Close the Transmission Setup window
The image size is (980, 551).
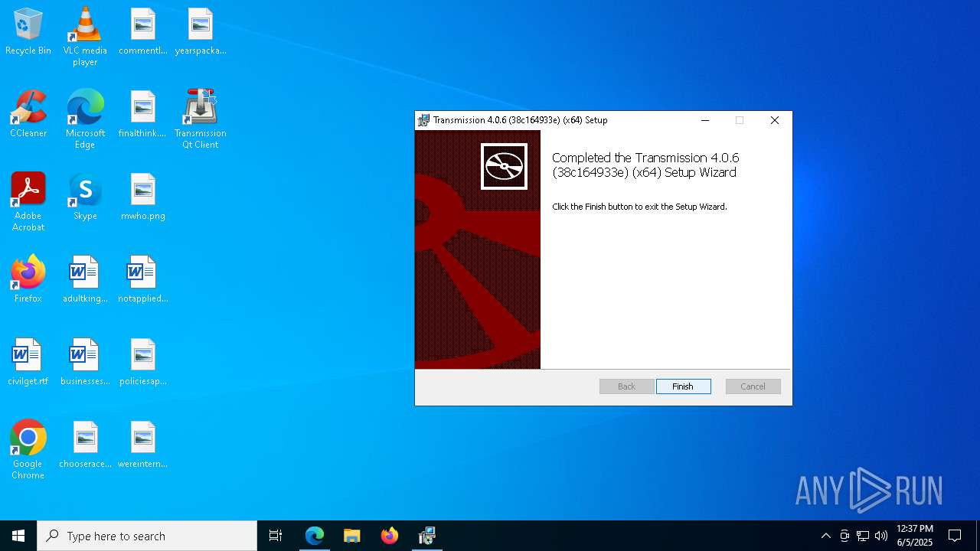point(775,120)
